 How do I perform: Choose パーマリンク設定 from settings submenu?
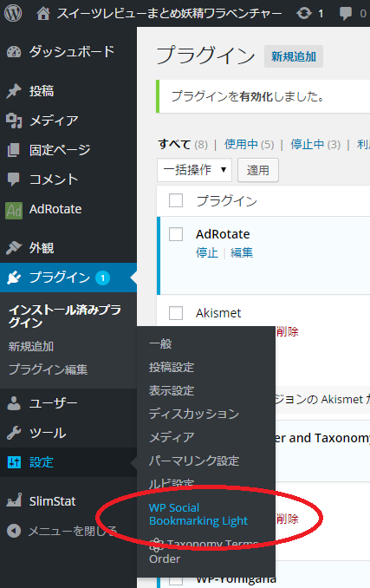pyautogui.click(x=194, y=461)
